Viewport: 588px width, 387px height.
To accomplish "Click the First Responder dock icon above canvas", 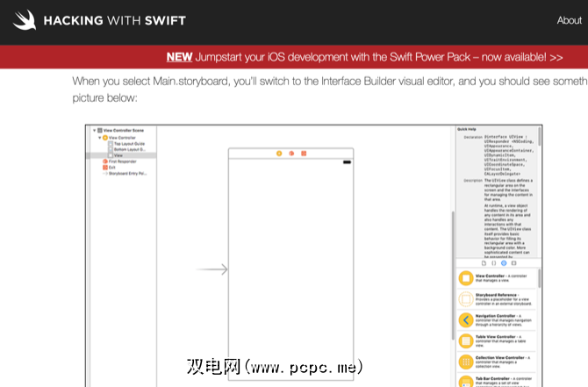I will tap(291, 154).
